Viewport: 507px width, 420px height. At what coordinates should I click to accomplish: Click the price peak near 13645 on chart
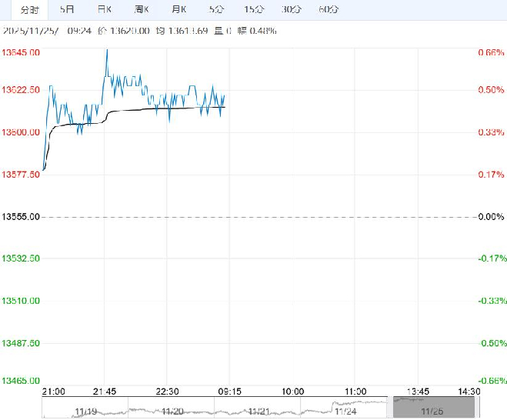[106, 50]
